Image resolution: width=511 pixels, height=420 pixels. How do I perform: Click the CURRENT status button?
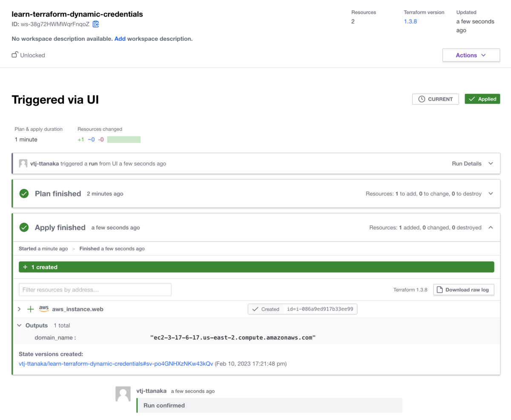click(435, 99)
